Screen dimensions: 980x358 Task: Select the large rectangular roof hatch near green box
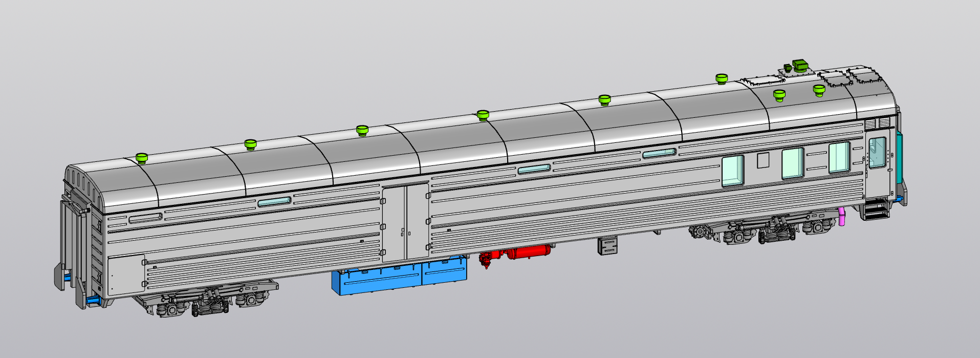point(762,80)
